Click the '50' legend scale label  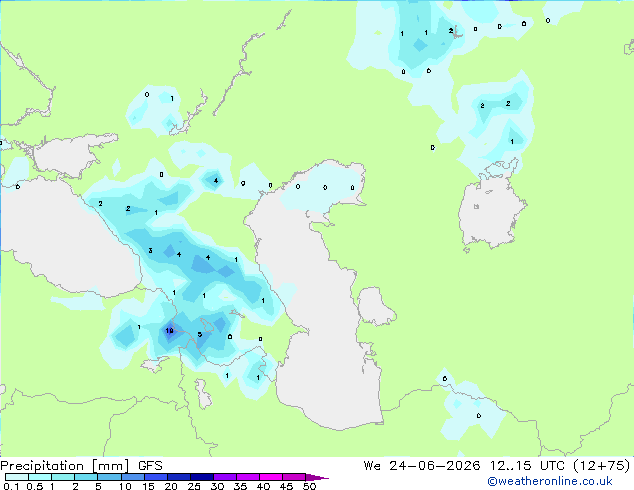pos(309,486)
